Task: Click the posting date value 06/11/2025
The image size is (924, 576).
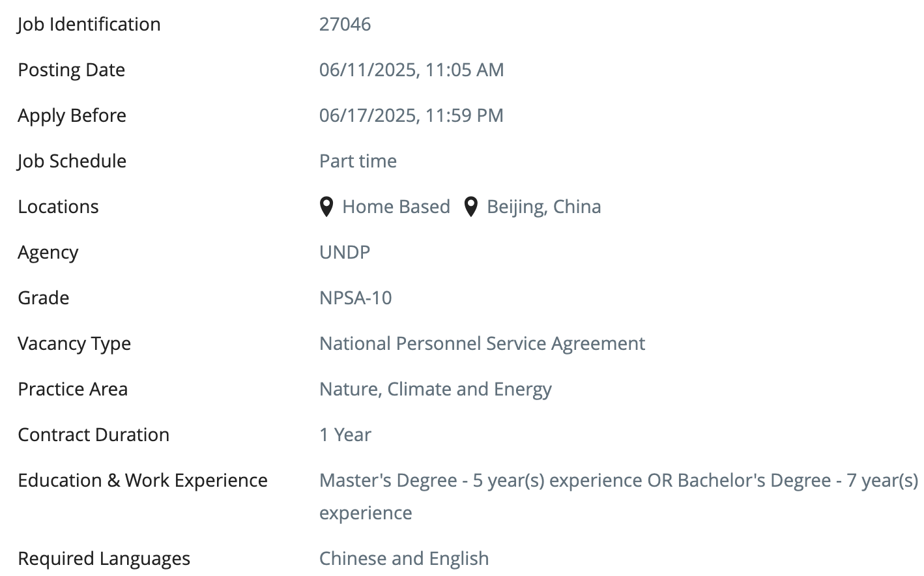Action: pyautogui.click(x=412, y=70)
